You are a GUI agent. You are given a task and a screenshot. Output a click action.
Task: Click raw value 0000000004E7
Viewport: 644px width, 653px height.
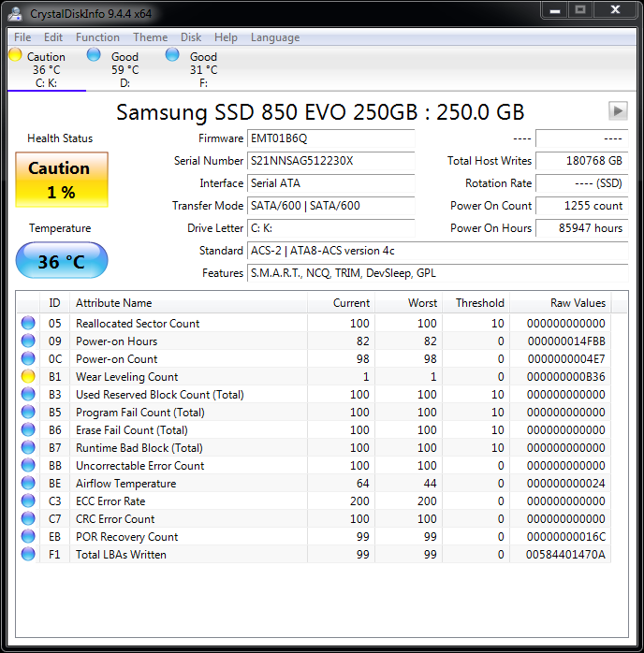point(566,359)
